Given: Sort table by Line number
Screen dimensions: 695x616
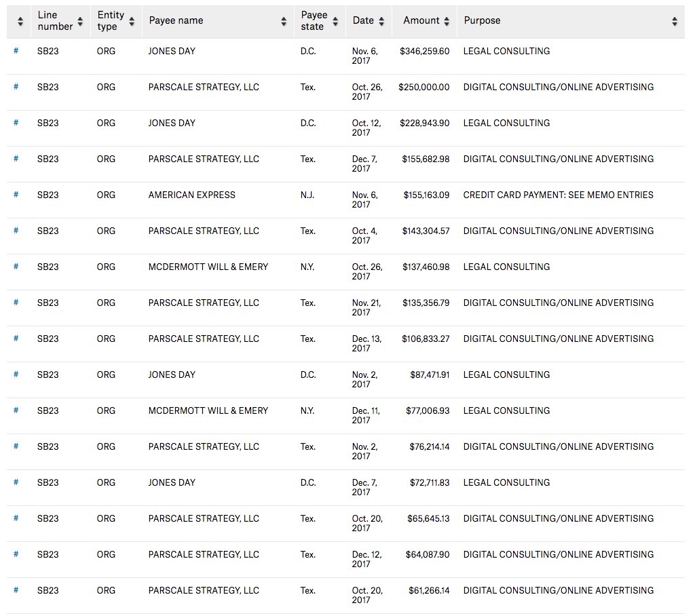Looking at the screenshot, I should click(80, 21).
